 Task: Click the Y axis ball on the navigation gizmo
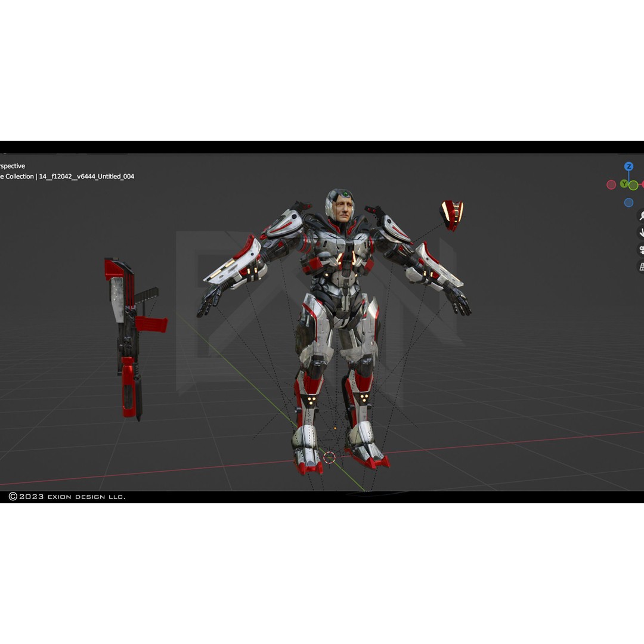pyautogui.click(x=624, y=184)
